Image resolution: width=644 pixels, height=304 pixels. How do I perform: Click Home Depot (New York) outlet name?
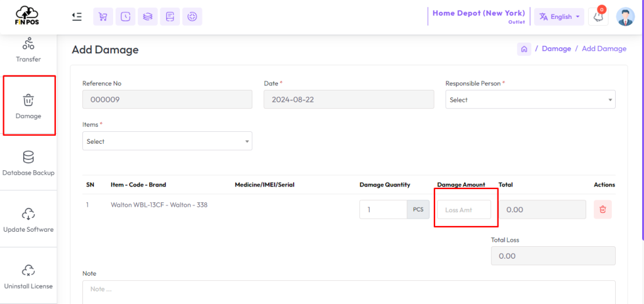(479, 13)
